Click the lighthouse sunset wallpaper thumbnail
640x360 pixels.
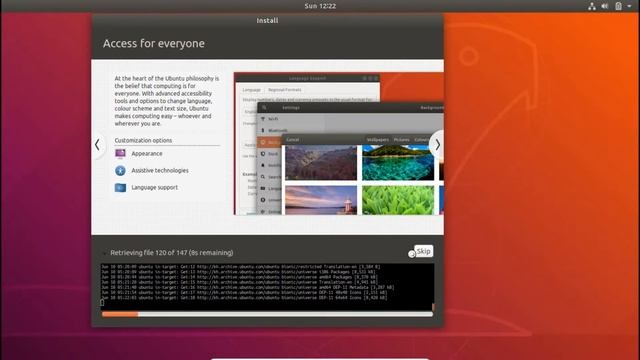[x=321, y=200]
